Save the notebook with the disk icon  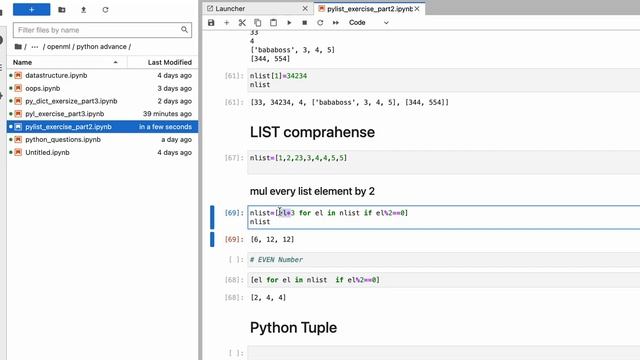pyautogui.click(x=211, y=22)
